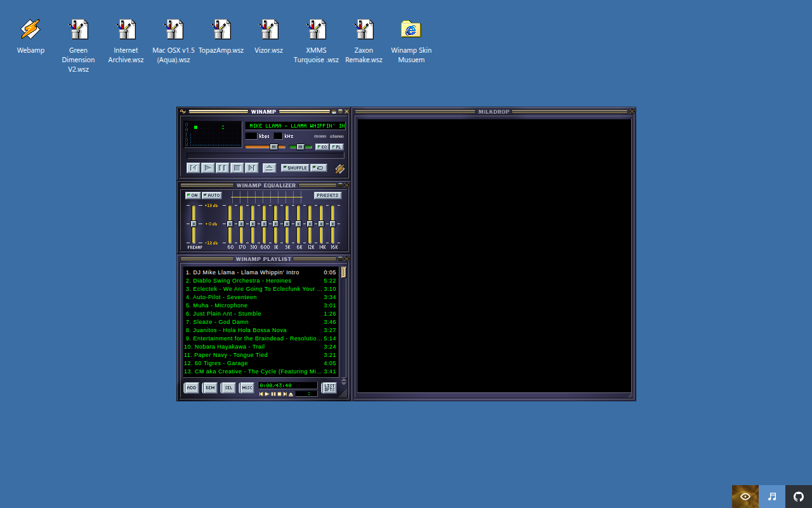The image size is (812, 508).
Task: Open the playlist SEL menu
Action: click(x=228, y=387)
